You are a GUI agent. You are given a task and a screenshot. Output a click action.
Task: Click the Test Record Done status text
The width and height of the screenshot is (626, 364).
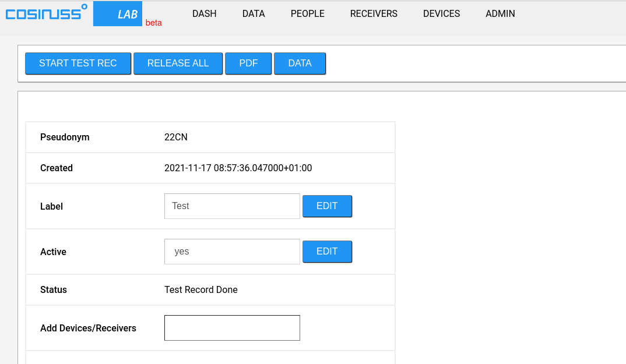pos(201,290)
